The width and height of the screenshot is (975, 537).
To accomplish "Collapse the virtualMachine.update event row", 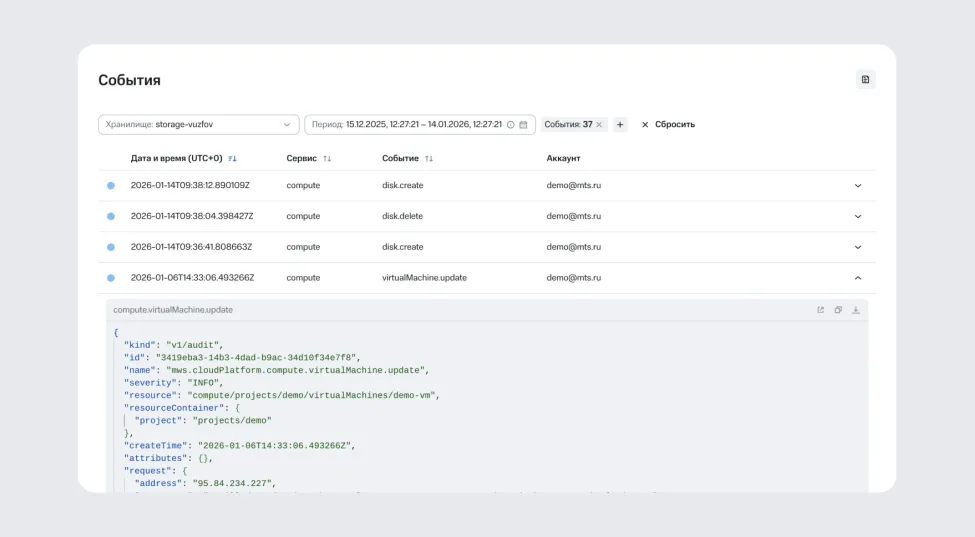I will (857, 278).
